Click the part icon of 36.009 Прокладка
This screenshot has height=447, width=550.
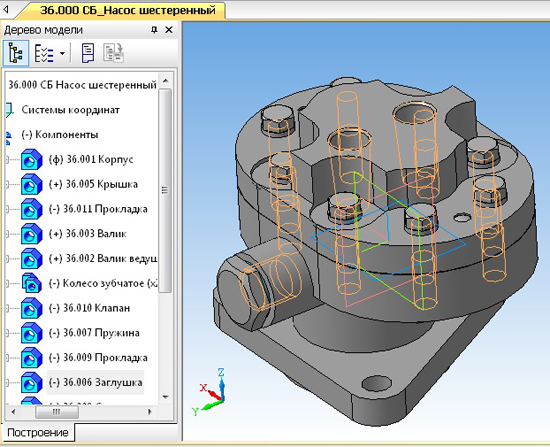coord(32,358)
